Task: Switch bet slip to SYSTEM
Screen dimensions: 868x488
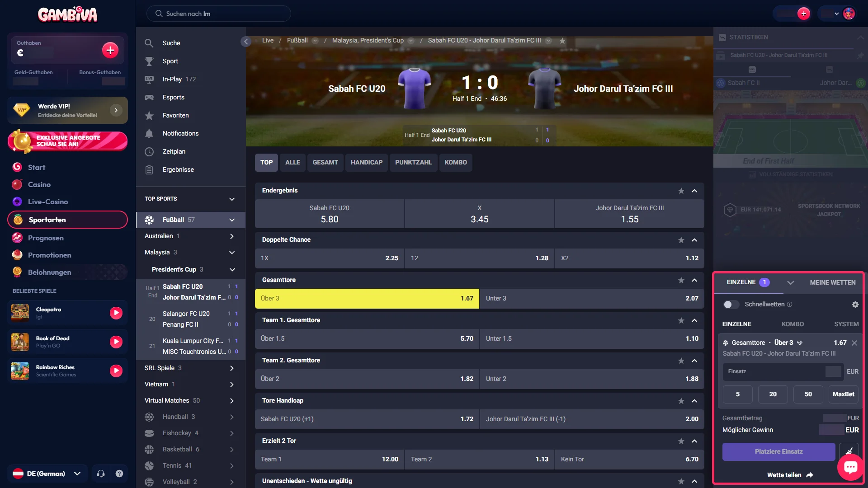Action: point(846,324)
